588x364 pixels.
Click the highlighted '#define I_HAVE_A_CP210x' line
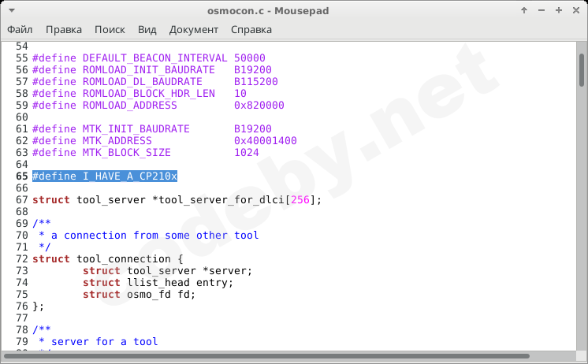(105, 176)
